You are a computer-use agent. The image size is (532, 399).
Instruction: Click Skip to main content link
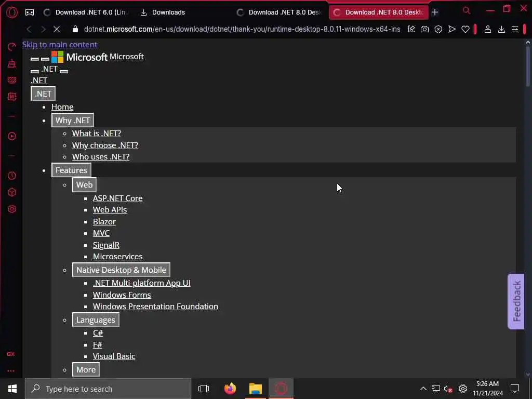tap(60, 45)
